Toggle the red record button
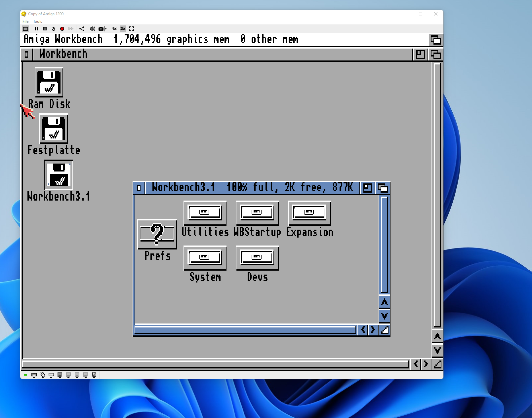Screen dimensions: 532x418 [62, 29]
